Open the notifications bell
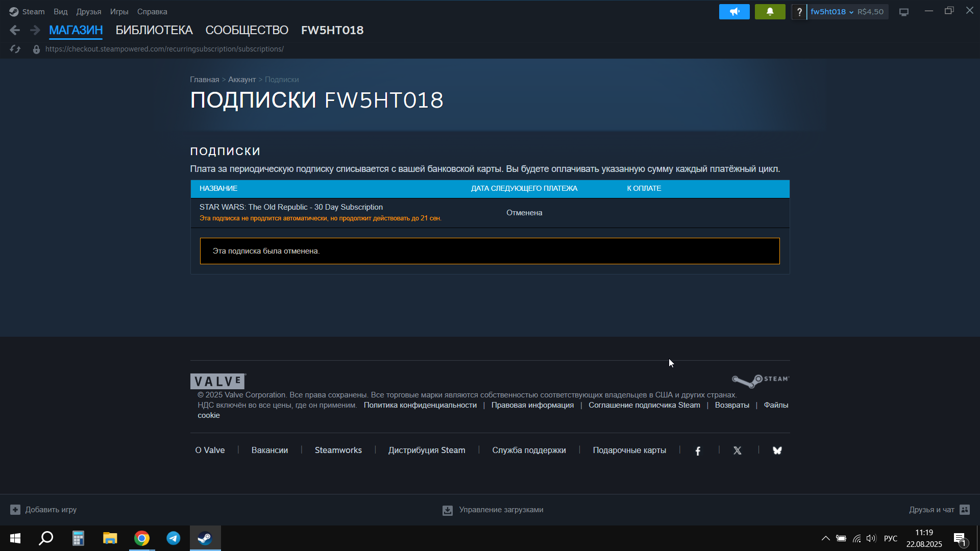The width and height of the screenshot is (980, 551). 770,12
